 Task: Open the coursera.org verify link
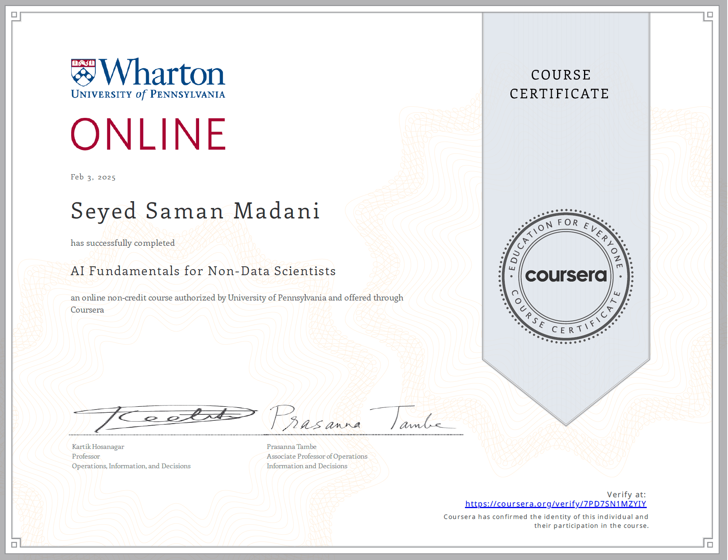(555, 504)
